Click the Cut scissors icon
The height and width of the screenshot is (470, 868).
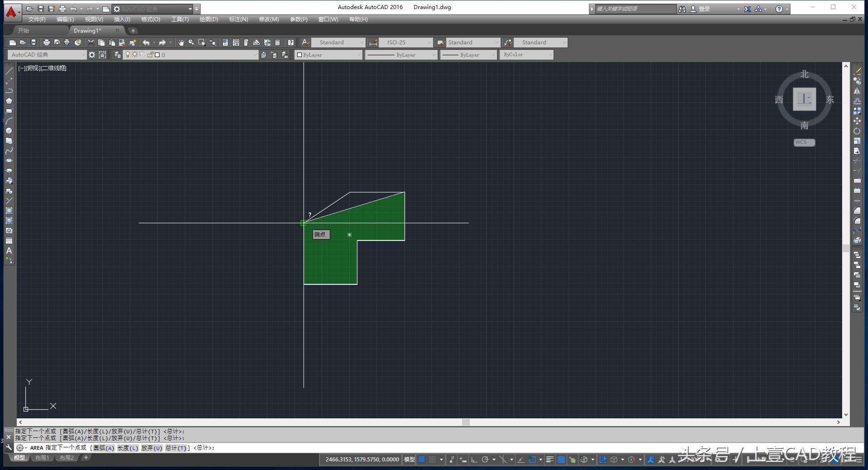click(x=91, y=43)
